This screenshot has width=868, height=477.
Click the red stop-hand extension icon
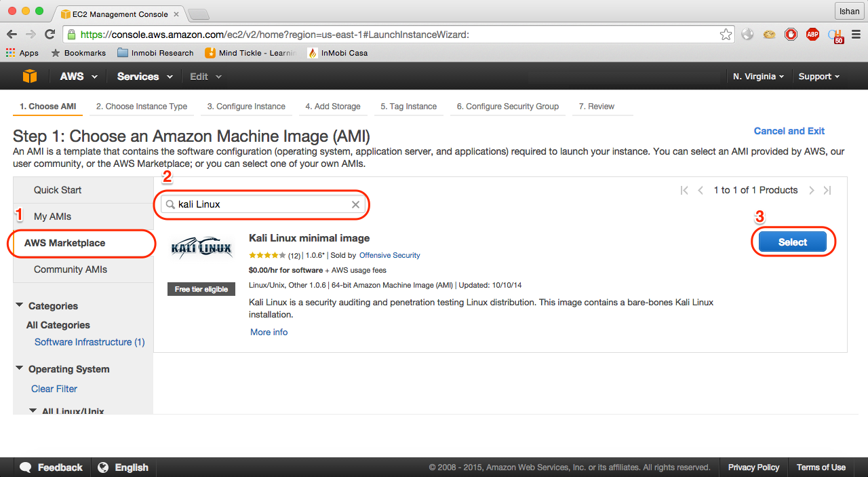pos(791,34)
